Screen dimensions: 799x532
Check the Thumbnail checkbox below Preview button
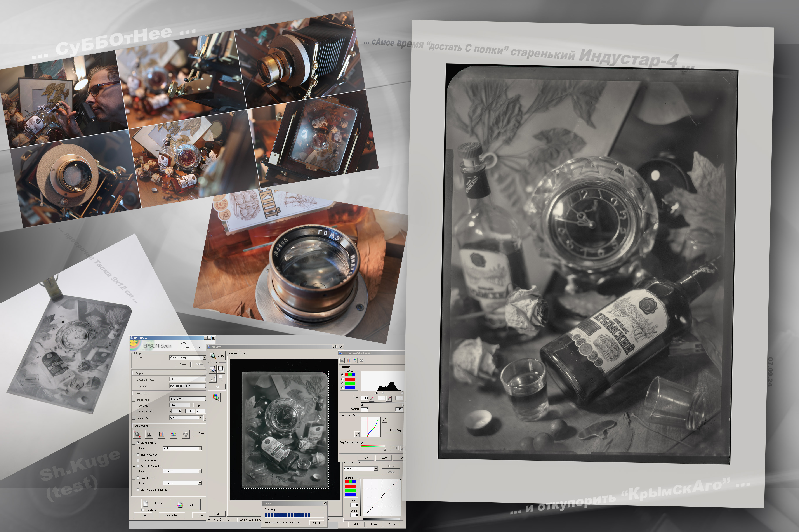click(x=143, y=510)
